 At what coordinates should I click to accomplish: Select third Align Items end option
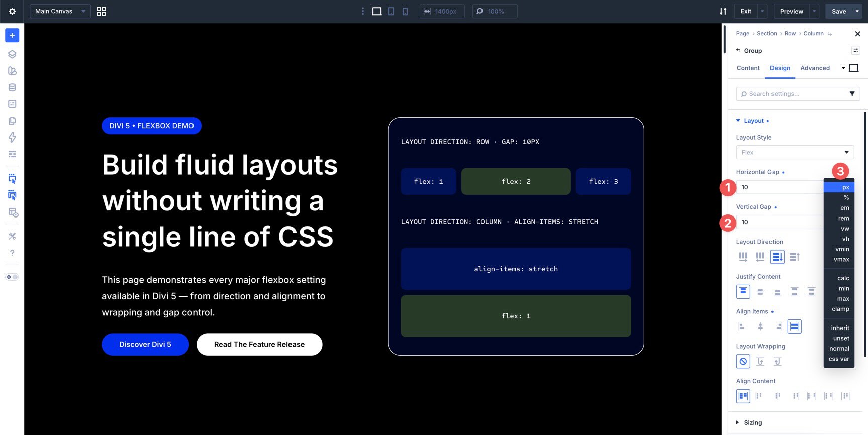coord(779,327)
